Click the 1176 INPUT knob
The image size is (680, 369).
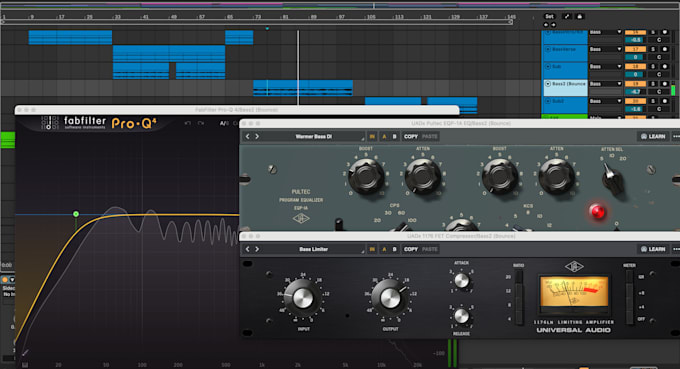303,298
